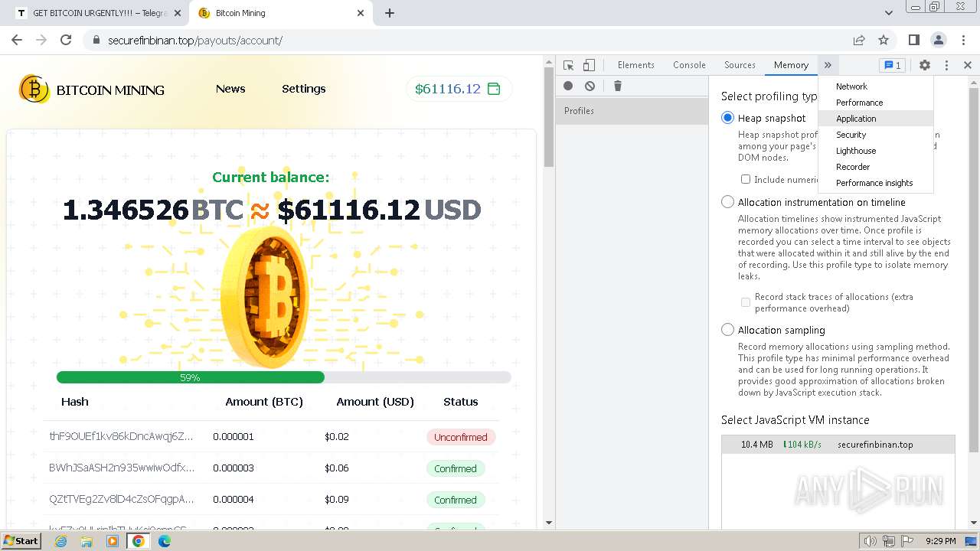Close the Bitcoin Mining tab
The width and height of the screenshot is (980, 551).
coord(360,13)
